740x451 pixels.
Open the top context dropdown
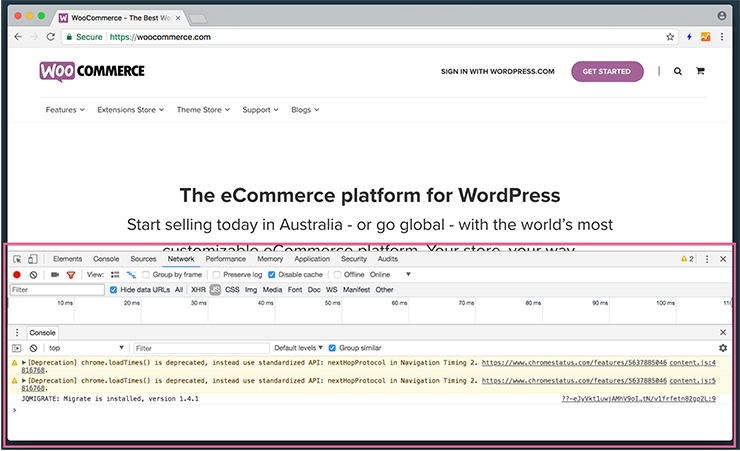(86, 348)
